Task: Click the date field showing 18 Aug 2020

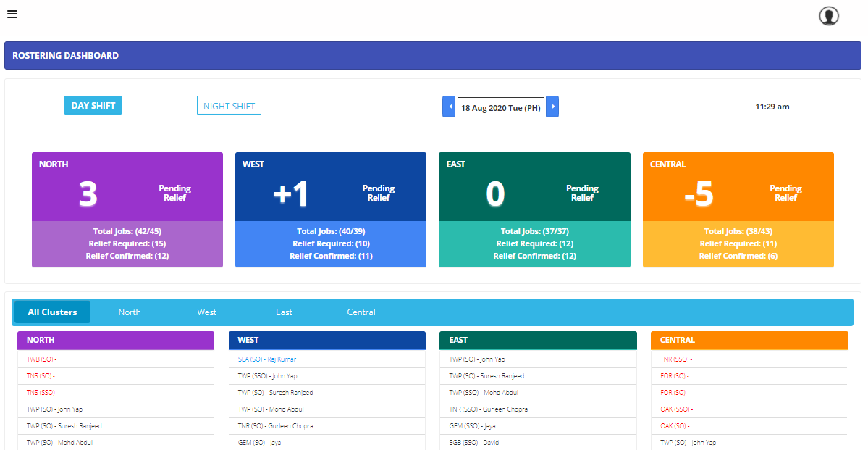Action: click(x=500, y=106)
